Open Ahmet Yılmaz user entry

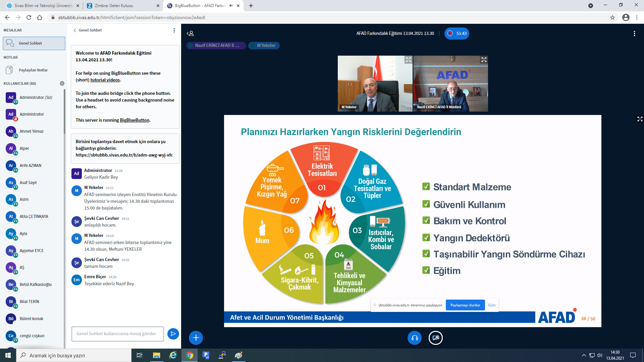[34, 131]
